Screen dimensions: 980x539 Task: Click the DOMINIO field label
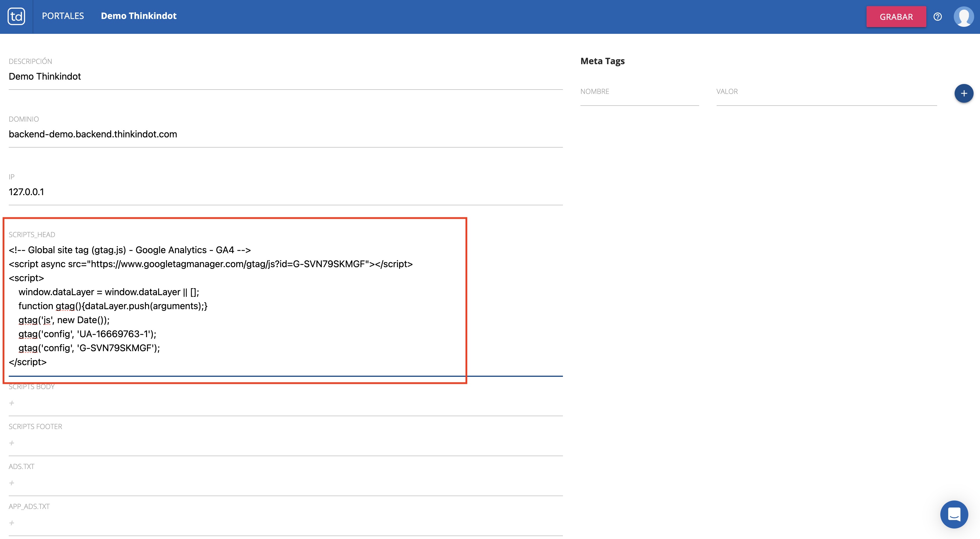24,119
